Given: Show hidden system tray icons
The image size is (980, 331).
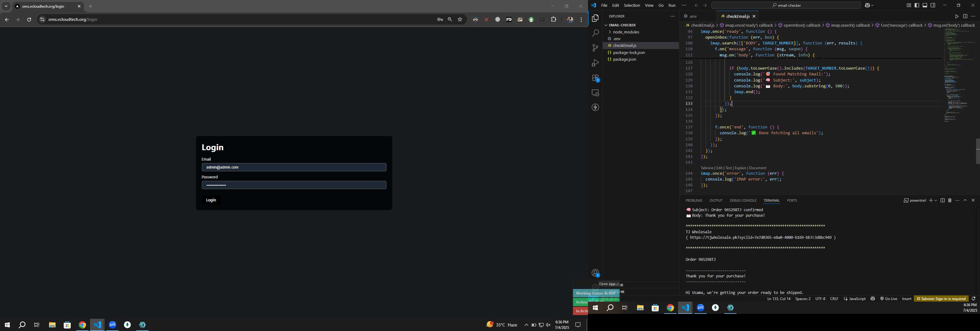Looking at the screenshot, I should click(526, 325).
